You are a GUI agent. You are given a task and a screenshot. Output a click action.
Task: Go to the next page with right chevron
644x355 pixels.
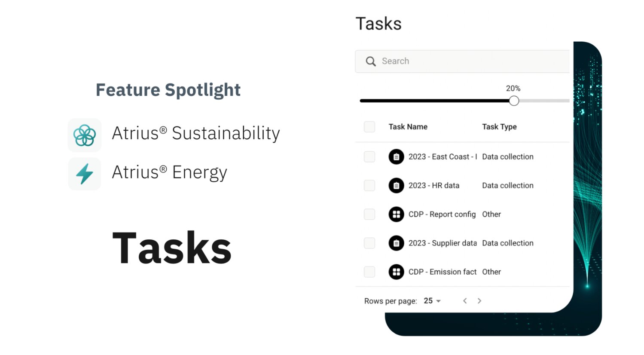(x=479, y=301)
